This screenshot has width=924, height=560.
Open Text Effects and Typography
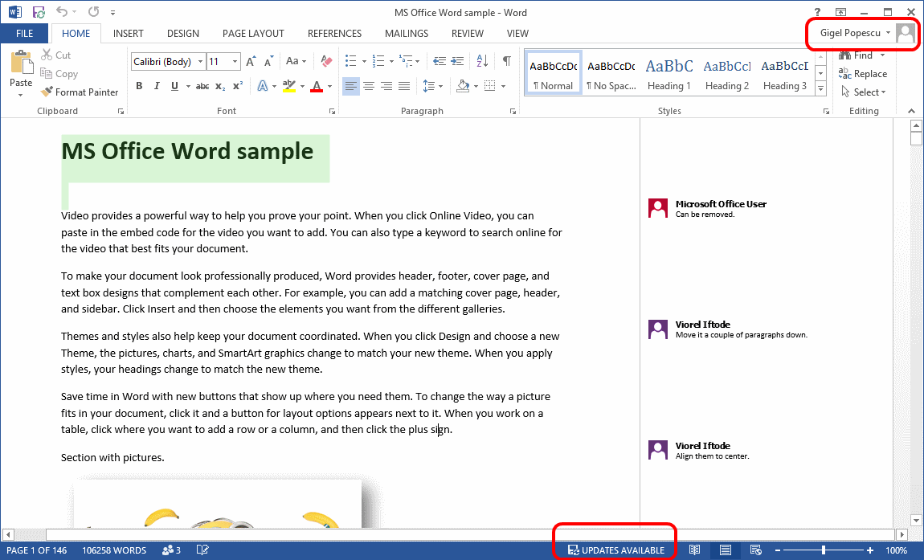pyautogui.click(x=262, y=86)
